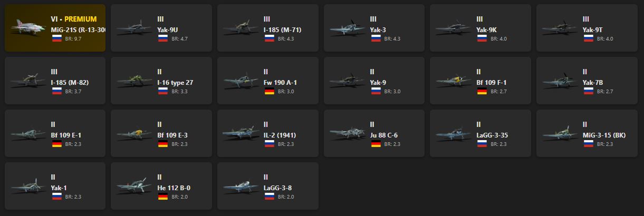Click the He 112 B-0 plane image
Image resolution: width=644 pixels, height=216 pixels.
[133, 186]
